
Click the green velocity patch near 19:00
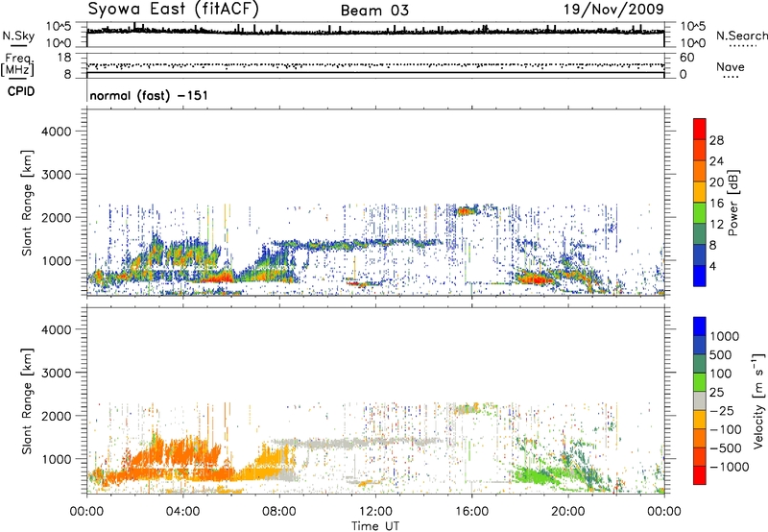point(539,475)
